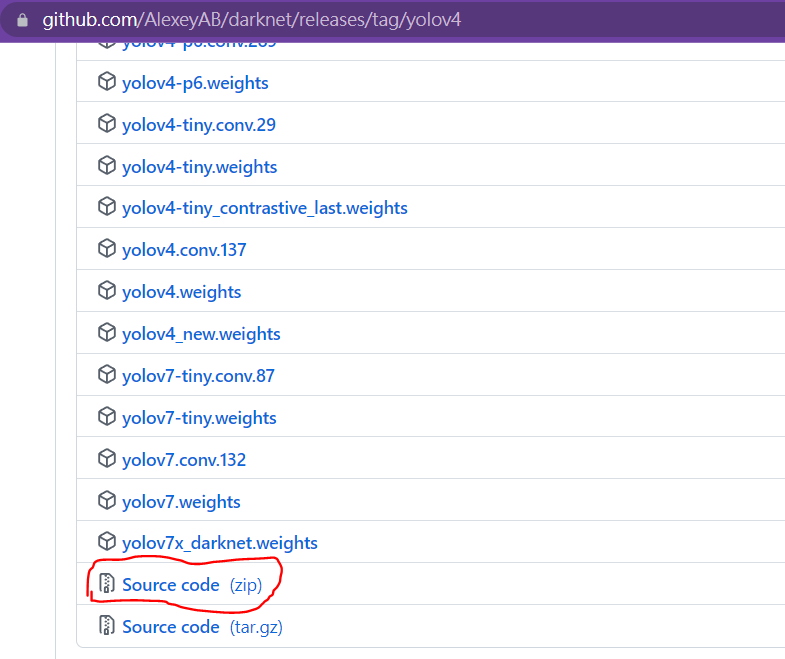This screenshot has height=659, width=785.
Task: Click the package icon beside yolov4-tiny.conv.29
Action: (107, 123)
